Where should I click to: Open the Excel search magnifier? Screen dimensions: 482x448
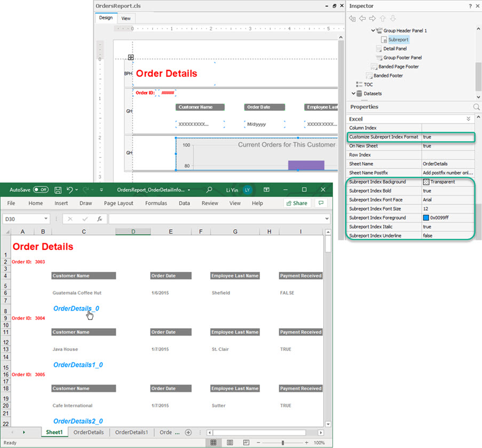[x=209, y=190]
